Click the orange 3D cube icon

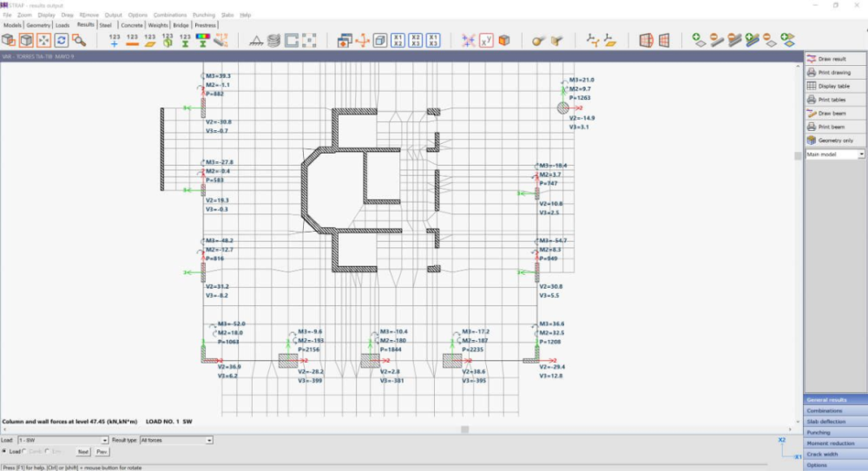click(503, 40)
